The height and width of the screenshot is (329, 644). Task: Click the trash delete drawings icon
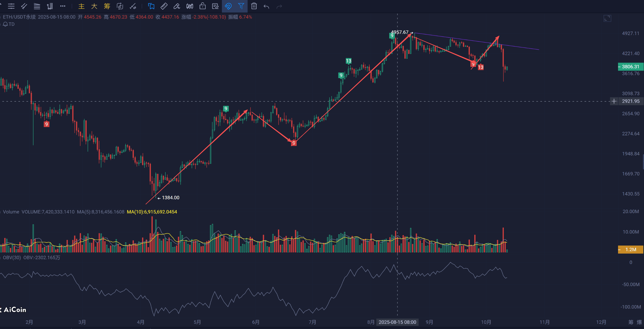254,6
